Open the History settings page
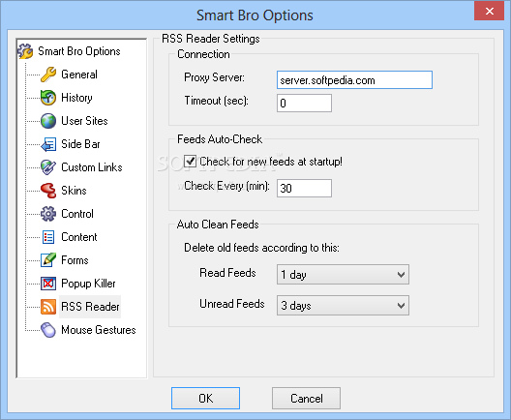The height and width of the screenshot is (420, 511). 76,98
